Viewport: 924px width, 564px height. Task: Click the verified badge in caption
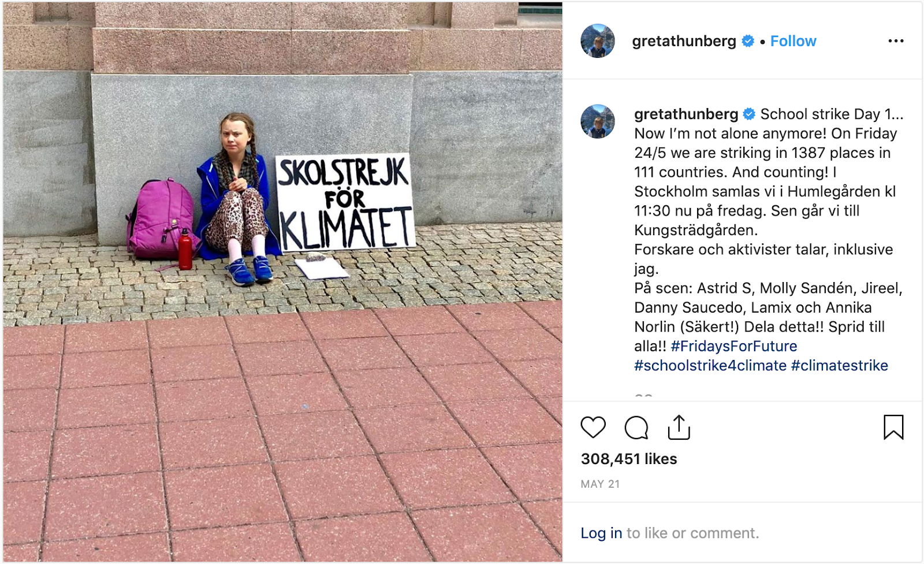(749, 114)
